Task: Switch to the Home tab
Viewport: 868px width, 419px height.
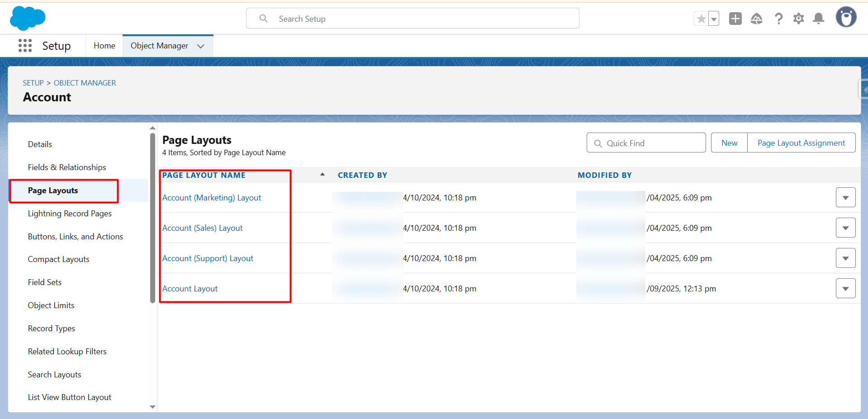Action: [x=104, y=45]
